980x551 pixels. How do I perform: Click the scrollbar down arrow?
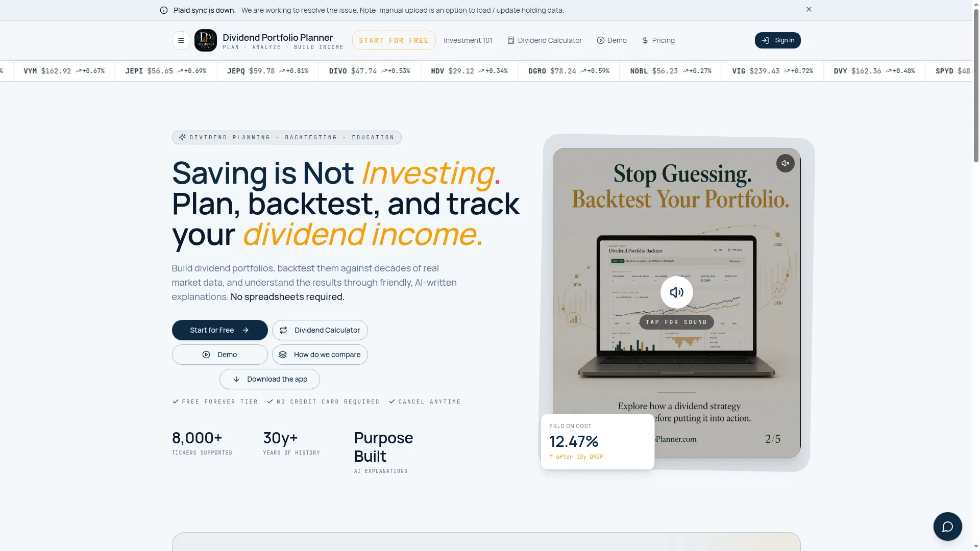click(976, 546)
